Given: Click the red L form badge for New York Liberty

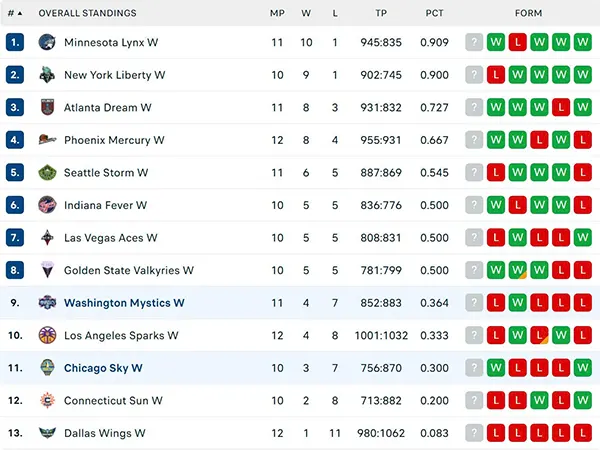Looking at the screenshot, I should coord(496,75).
